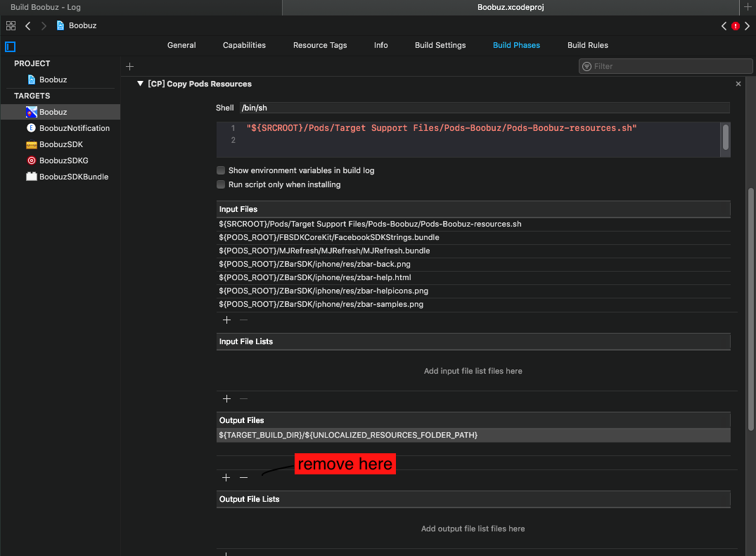Add an input file list with plus

pyautogui.click(x=226, y=398)
